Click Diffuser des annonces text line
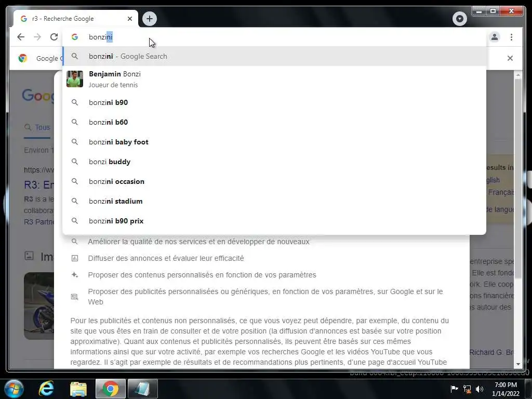 tap(166, 259)
